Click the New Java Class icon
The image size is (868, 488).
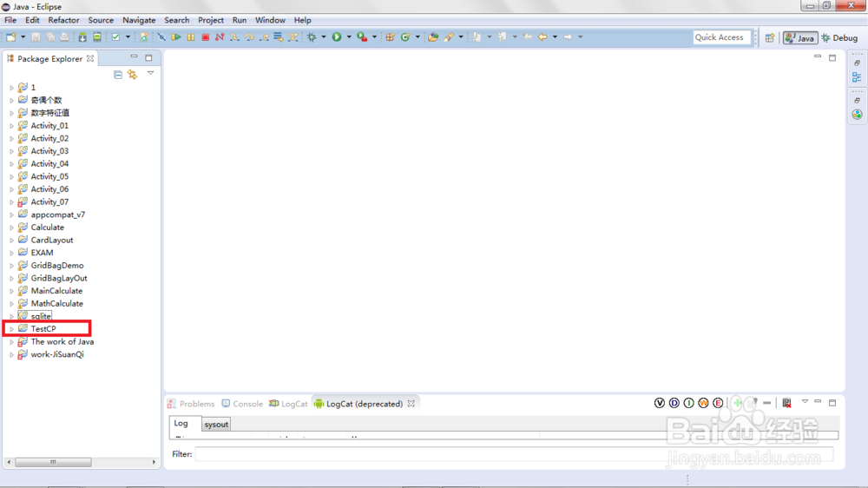pyautogui.click(x=405, y=37)
